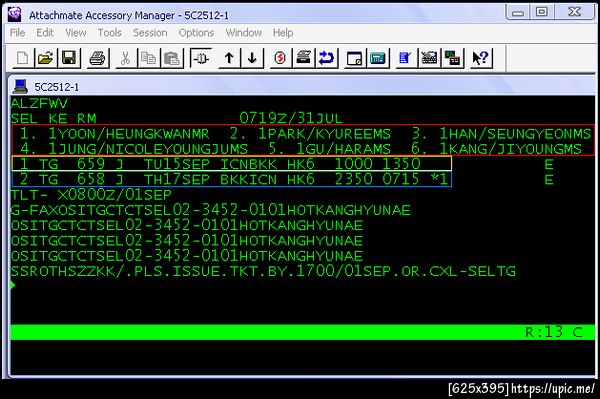Click the blue looping arrows icon
Viewport: 600px width, 399px height.
326,59
